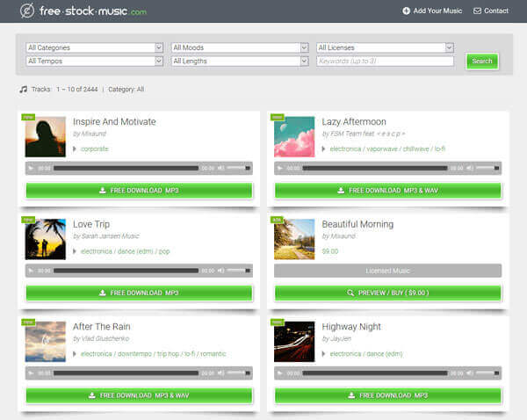Open the corporate genre tag
527x420 pixels.
click(95, 148)
